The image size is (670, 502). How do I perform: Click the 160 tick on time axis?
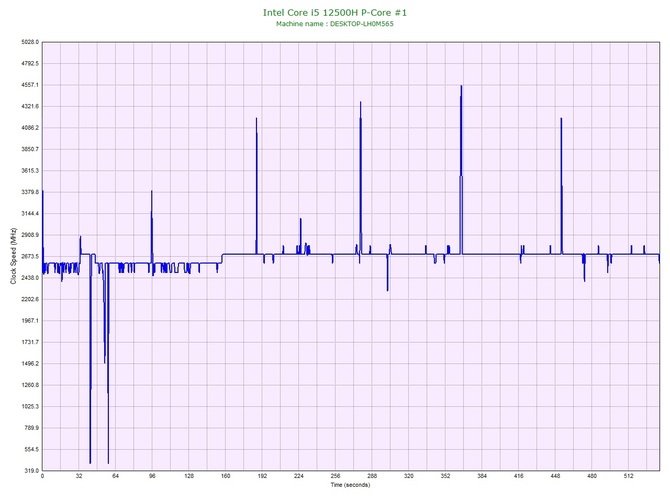click(226, 476)
